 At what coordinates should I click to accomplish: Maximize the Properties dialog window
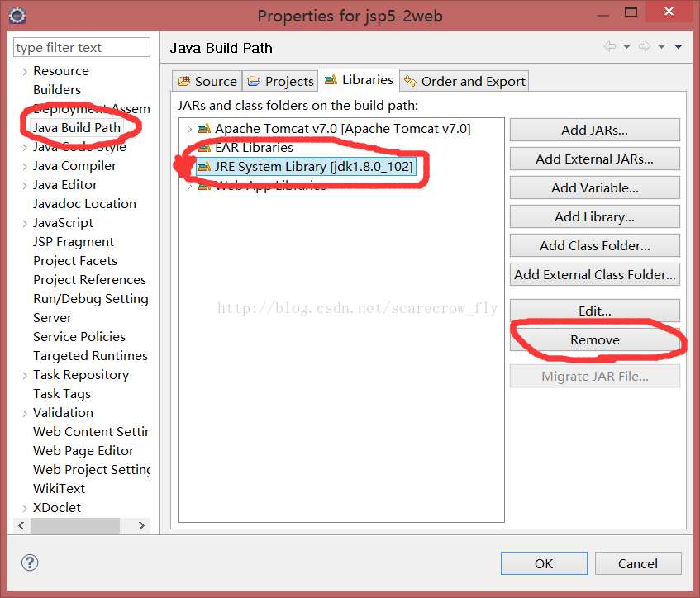631,12
